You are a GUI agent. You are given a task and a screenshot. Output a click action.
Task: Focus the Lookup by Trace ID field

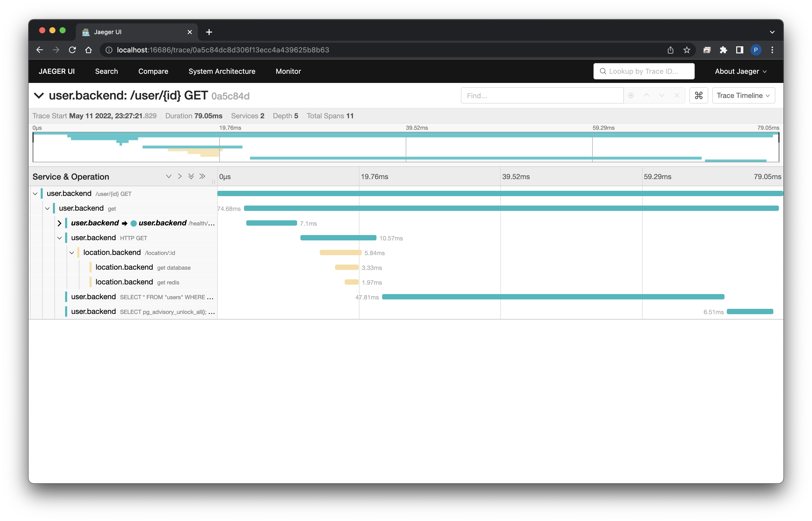coord(644,71)
